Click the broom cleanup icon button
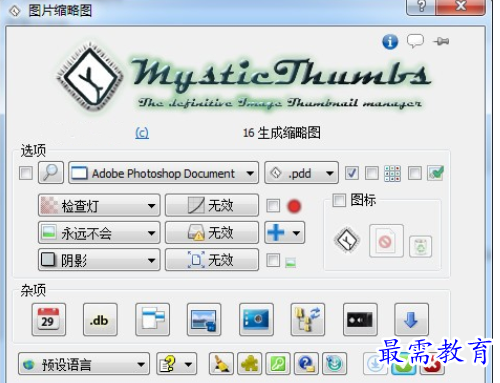The image size is (500, 383). tap(221, 364)
